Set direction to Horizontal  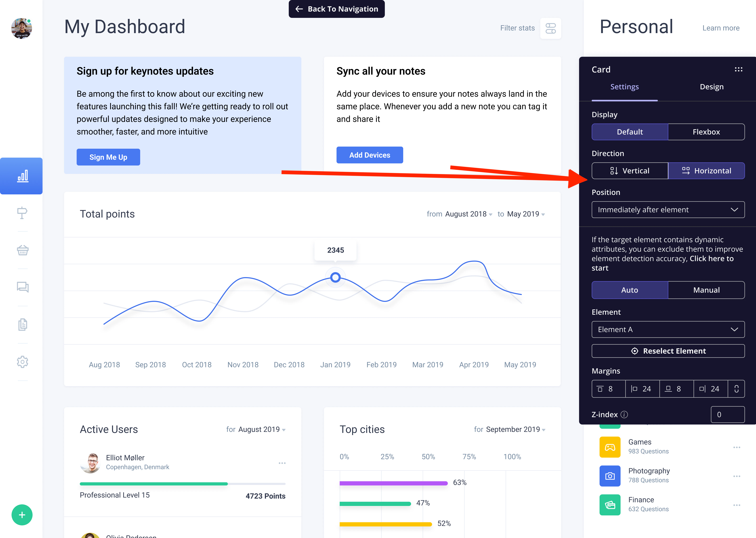[706, 171]
